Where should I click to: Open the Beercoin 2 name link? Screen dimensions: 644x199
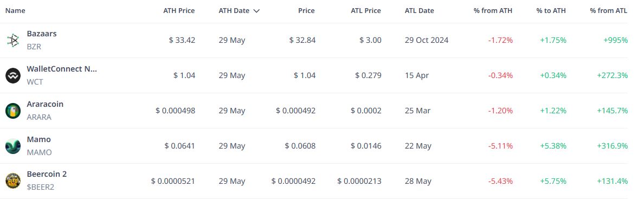tap(47, 174)
